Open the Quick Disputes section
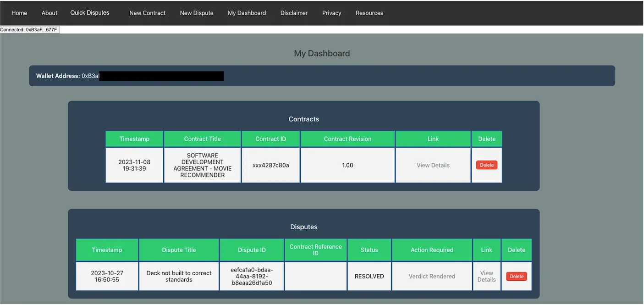 pyautogui.click(x=89, y=12)
